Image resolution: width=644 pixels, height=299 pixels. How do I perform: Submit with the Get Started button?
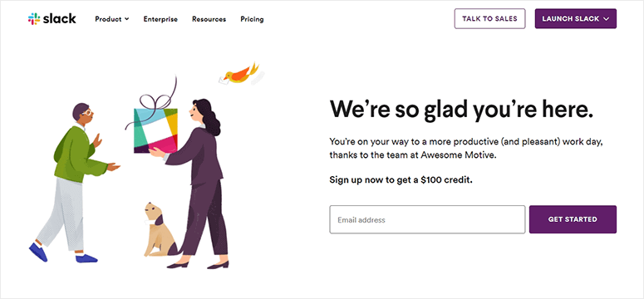573,219
